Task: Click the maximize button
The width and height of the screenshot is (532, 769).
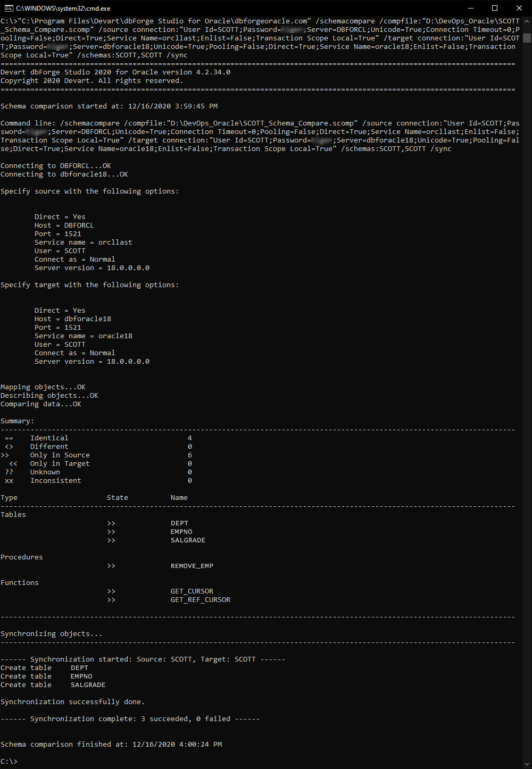Action: click(495, 8)
